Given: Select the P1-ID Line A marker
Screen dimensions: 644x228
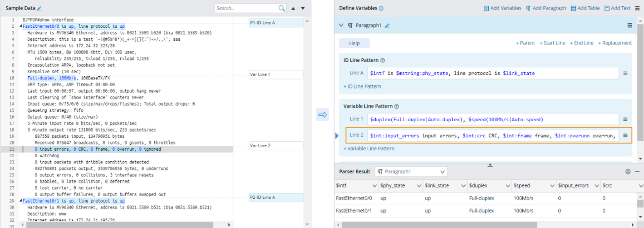Looking at the screenshot, I should click(276, 23).
